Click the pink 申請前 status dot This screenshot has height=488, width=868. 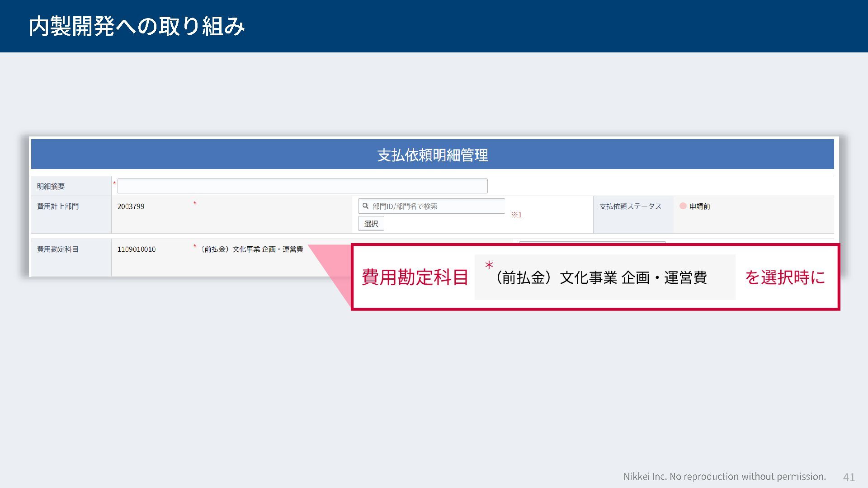683,206
